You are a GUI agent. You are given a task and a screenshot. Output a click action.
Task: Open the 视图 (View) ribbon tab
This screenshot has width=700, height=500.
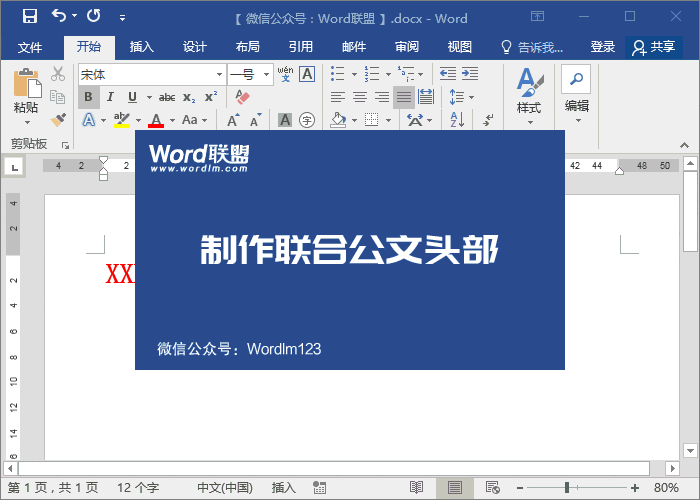tap(459, 47)
